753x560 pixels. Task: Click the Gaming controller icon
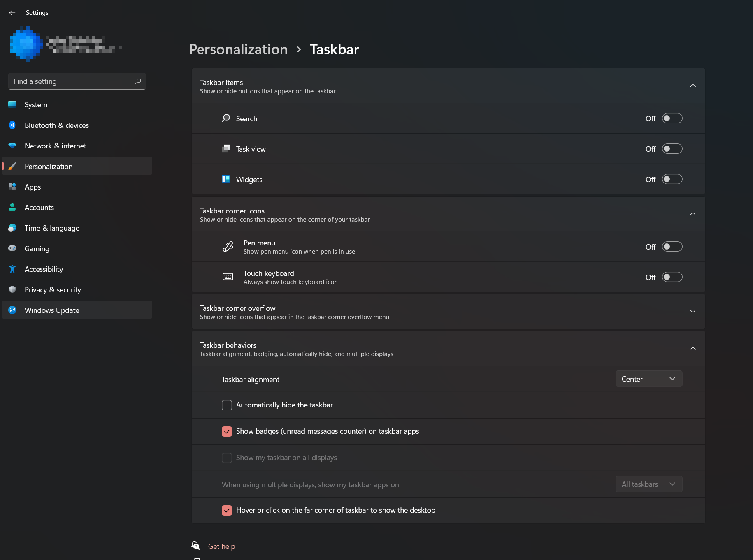tap(12, 248)
